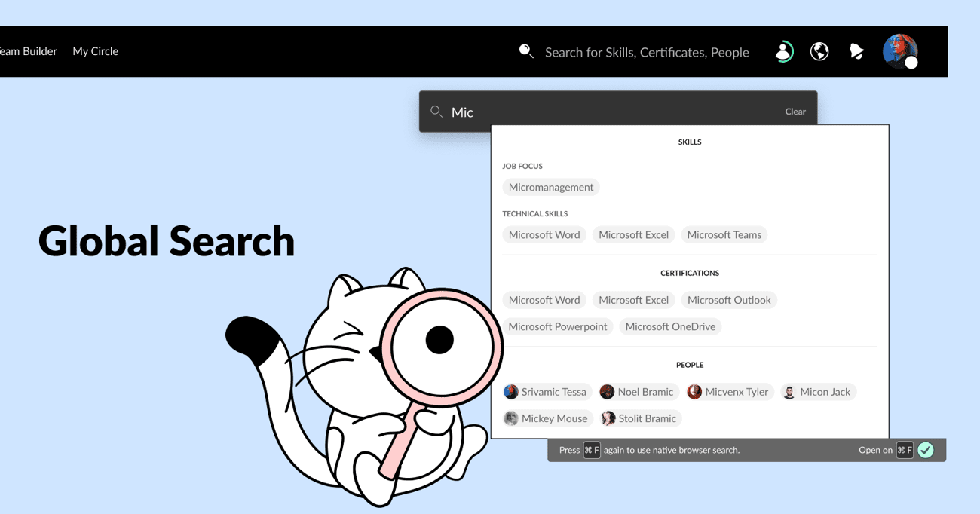Click Srivamic Tessa's avatar
980x514 pixels.
tap(511, 392)
